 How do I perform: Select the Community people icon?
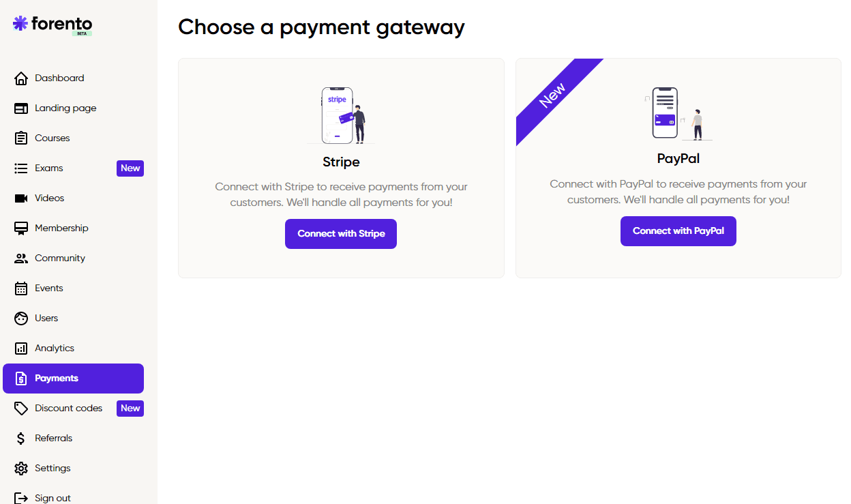(21, 258)
